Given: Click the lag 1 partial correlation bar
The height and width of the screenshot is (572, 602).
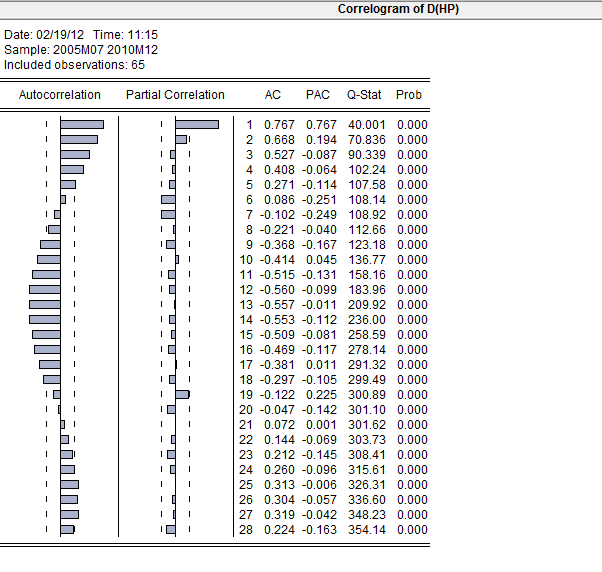Looking at the screenshot, I should tap(197, 124).
